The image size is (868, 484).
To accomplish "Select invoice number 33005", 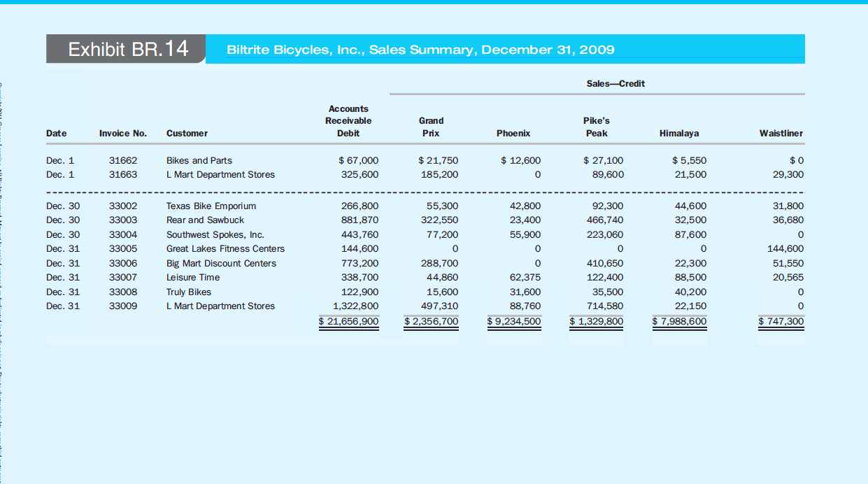I will click(x=124, y=248).
